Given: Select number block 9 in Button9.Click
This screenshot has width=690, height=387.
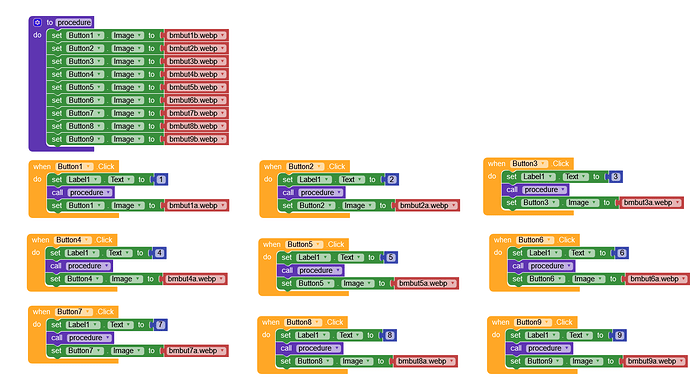Looking at the screenshot, I should (620, 335).
